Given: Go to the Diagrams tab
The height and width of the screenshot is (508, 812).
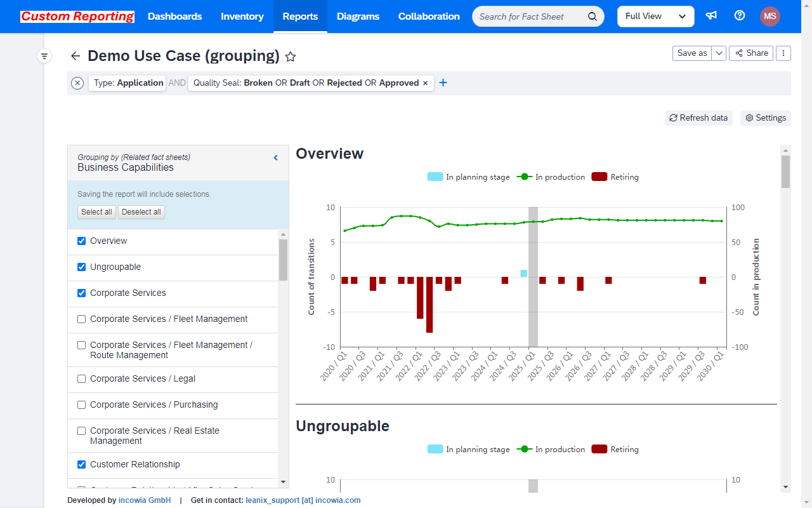Looking at the screenshot, I should point(358,17).
